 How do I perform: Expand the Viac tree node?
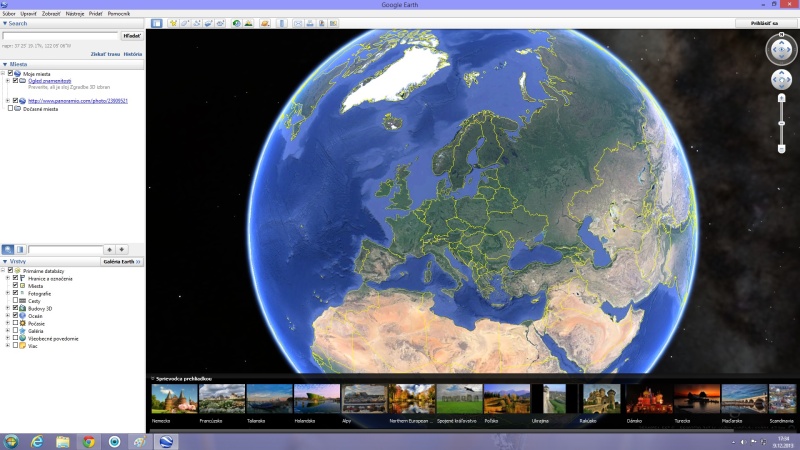point(8,345)
